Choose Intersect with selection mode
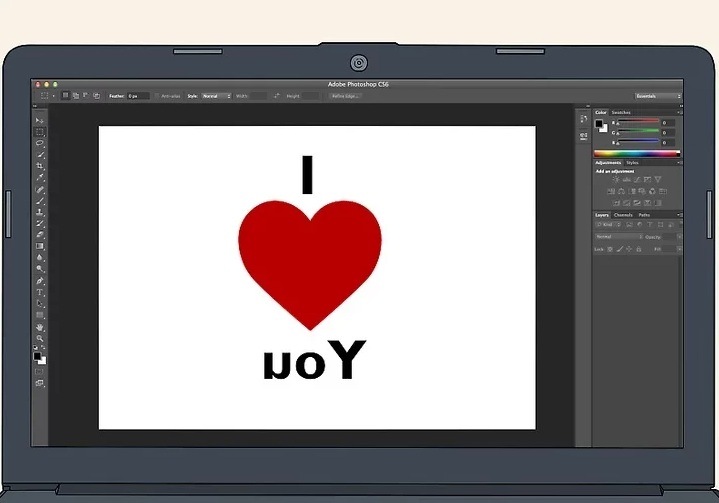The height and width of the screenshot is (503, 719). (96, 95)
